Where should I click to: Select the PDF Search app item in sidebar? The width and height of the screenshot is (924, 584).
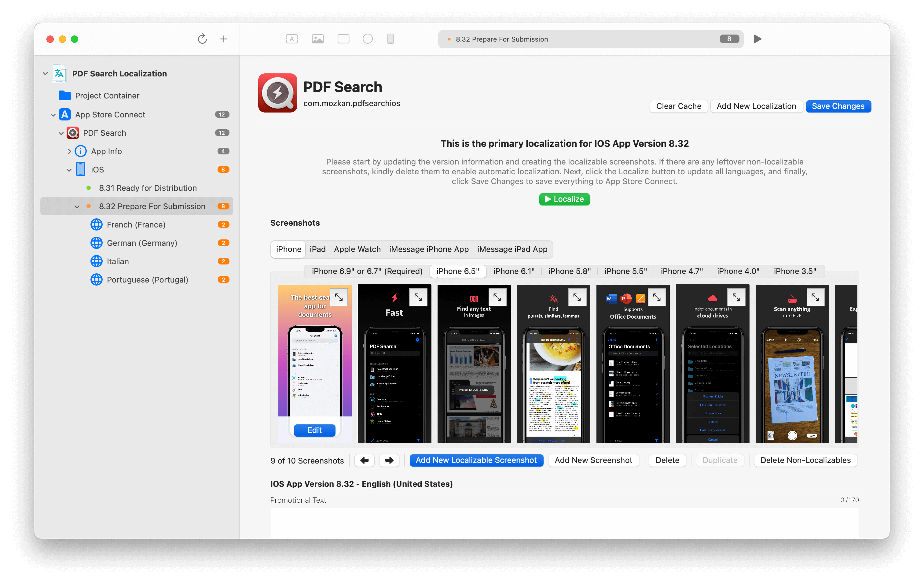[105, 133]
